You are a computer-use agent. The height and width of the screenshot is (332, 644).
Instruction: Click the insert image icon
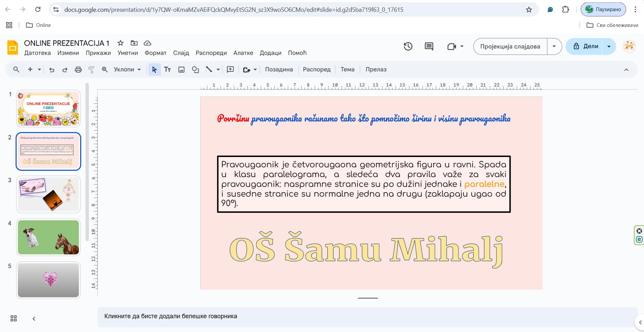tap(181, 70)
